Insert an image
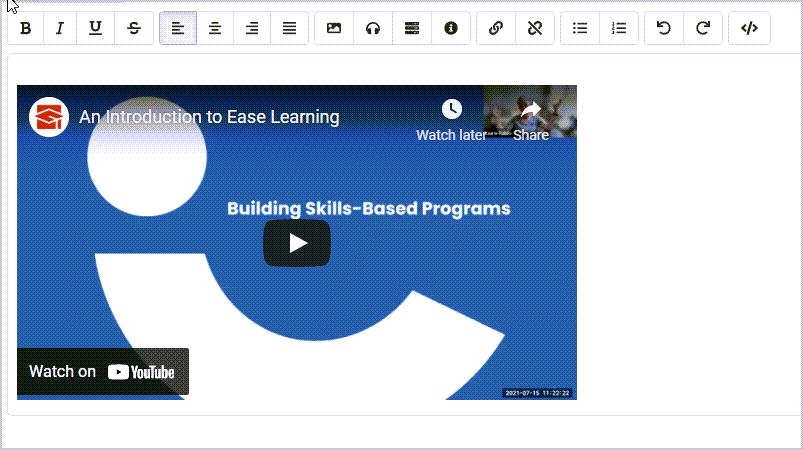Screen dimensions: 803x450 [x=334, y=28]
